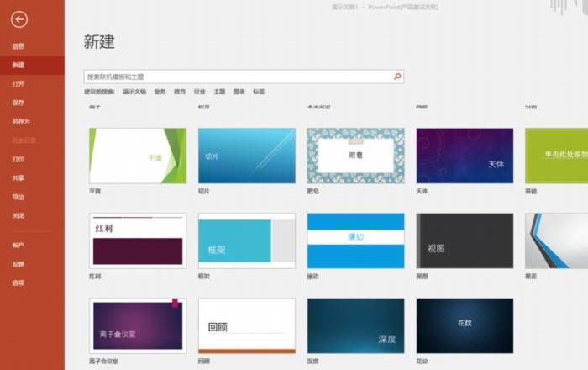Select the 红利 template thumbnail

[138, 240]
